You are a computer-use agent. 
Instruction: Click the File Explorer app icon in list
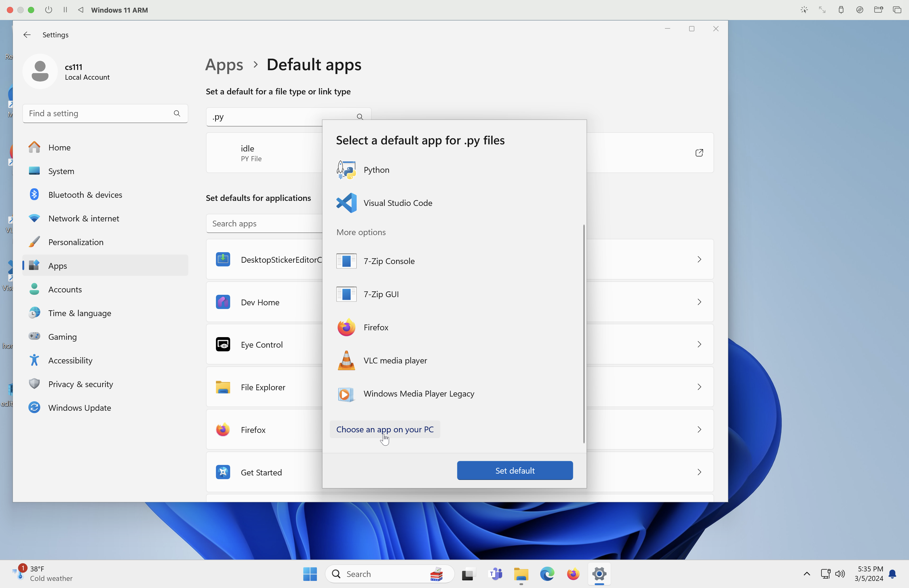tap(223, 387)
